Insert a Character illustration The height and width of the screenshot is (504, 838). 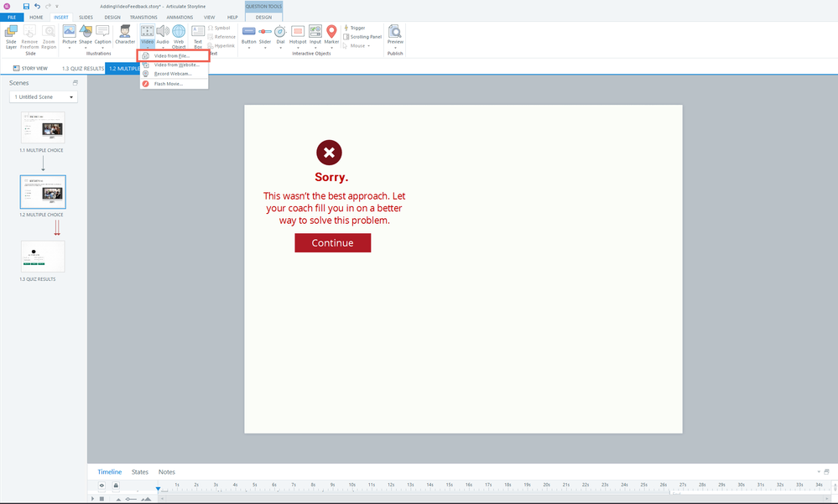pos(125,34)
